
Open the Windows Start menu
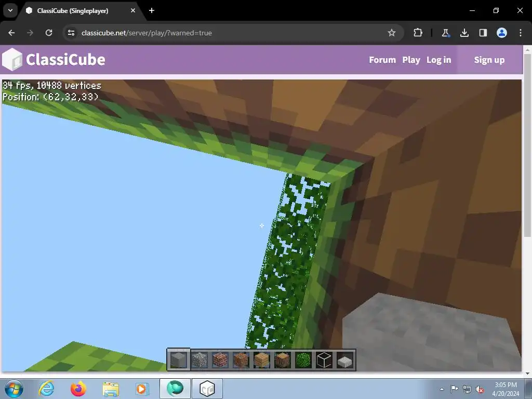(x=14, y=389)
